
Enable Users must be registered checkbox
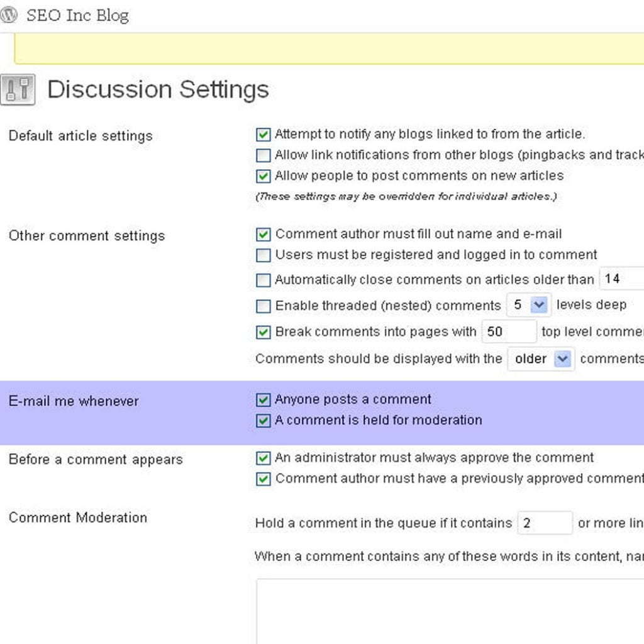tap(264, 255)
